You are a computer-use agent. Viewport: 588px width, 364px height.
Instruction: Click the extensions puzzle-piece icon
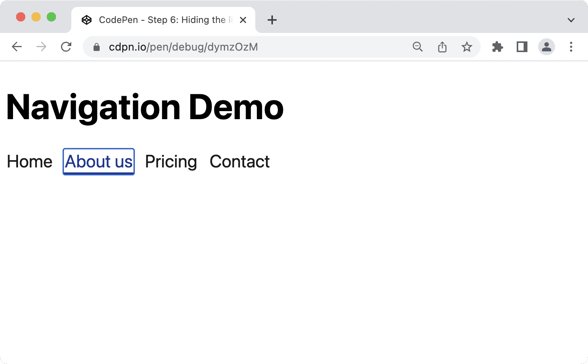[x=497, y=47]
